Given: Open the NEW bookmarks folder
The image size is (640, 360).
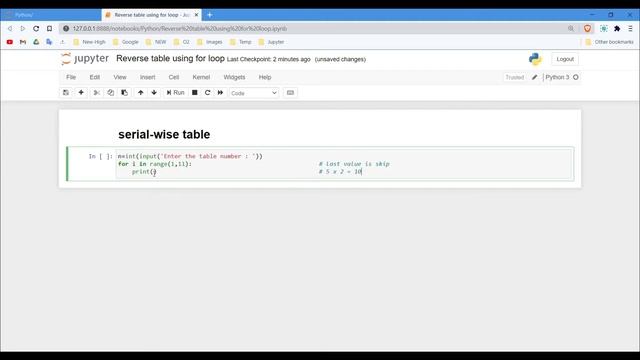Looking at the screenshot, I should pos(156,42).
